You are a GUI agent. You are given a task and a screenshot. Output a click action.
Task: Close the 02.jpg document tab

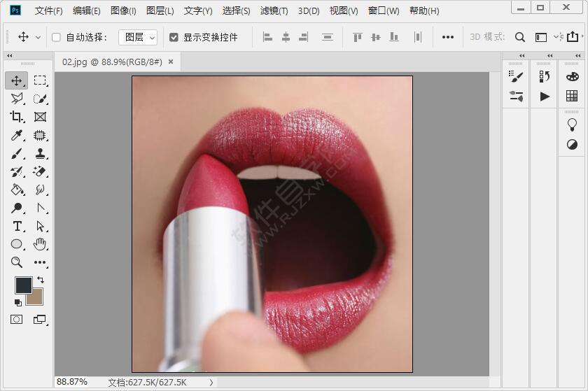click(x=171, y=62)
